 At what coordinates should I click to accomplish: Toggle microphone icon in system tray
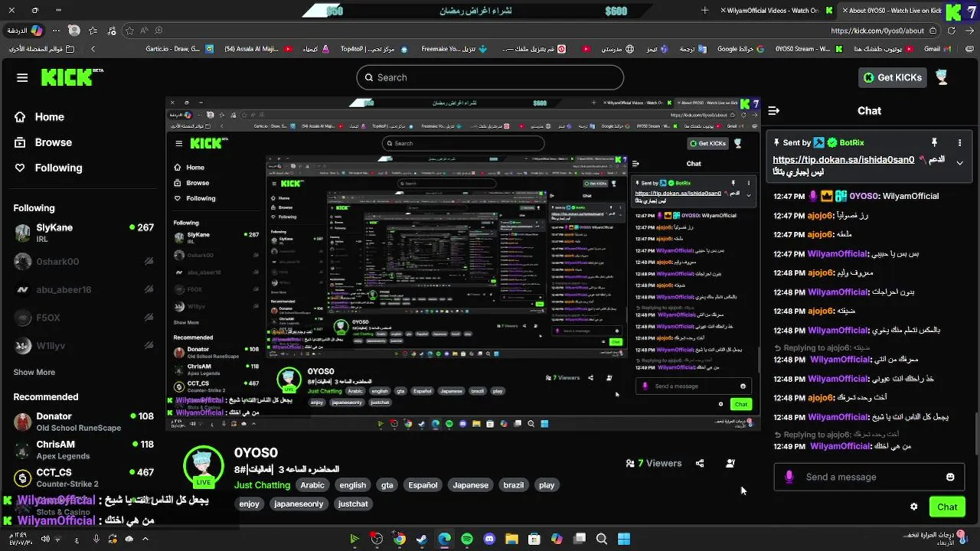96,539
